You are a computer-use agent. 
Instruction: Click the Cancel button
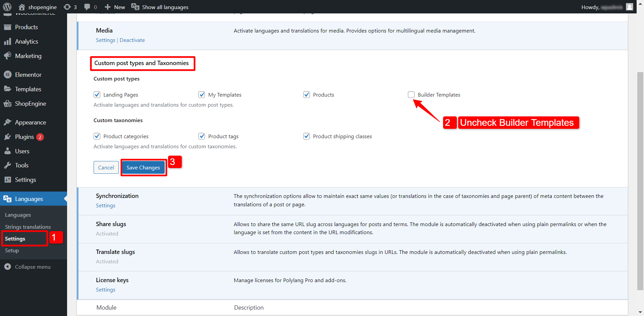(106, 167)
